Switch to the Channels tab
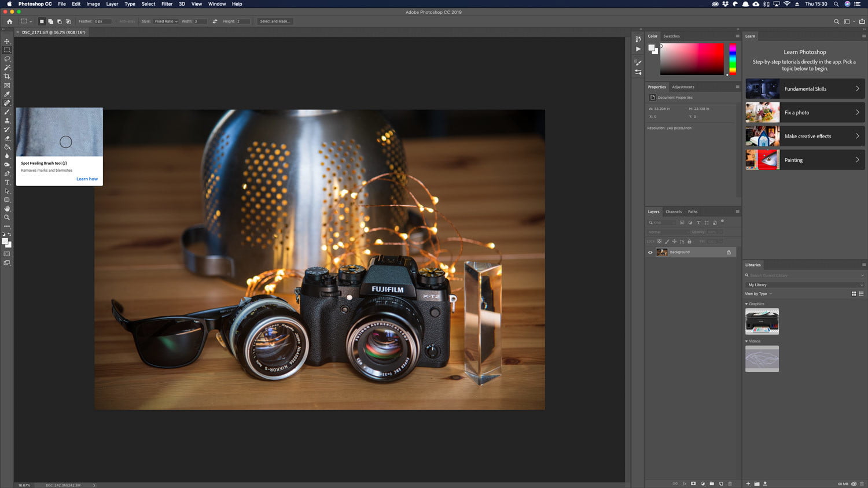868x488 pixels. pyautogui.click(x=674, y=212)
